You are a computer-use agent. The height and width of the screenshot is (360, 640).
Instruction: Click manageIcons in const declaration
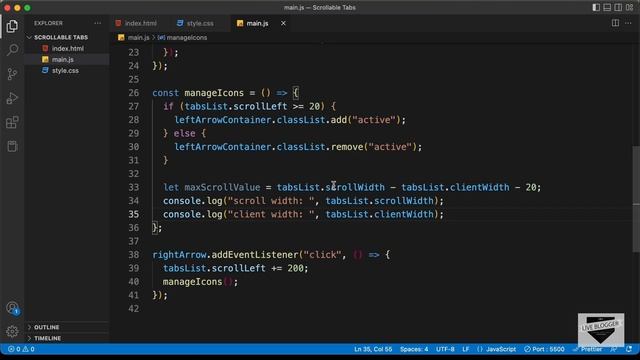[x=214, y=93]
